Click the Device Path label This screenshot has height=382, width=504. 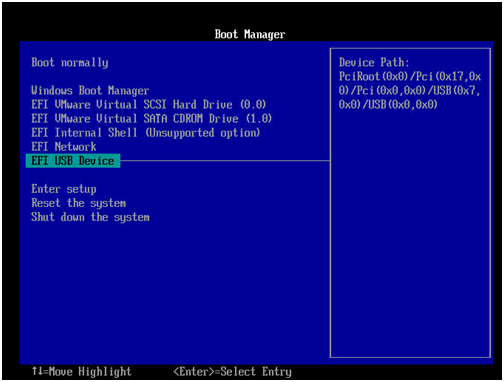pos(374,63)
